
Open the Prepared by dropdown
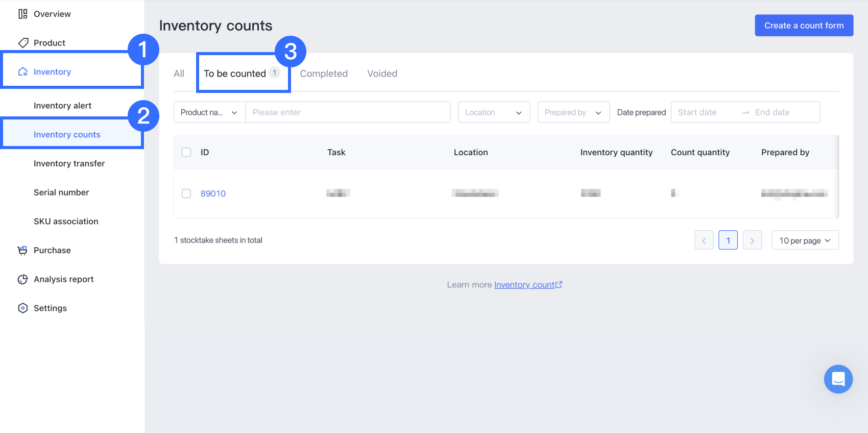(573, 112)
